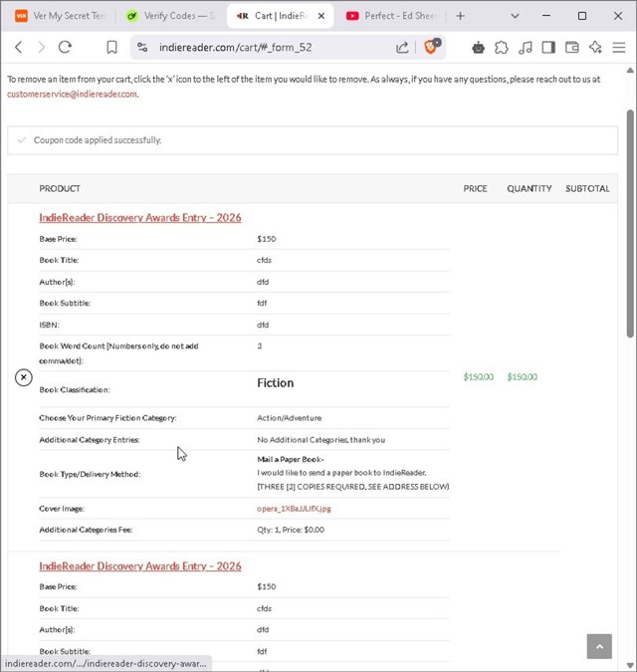
Task: Switch to Ver My Secret tab
Action: [x=60, y=16]
